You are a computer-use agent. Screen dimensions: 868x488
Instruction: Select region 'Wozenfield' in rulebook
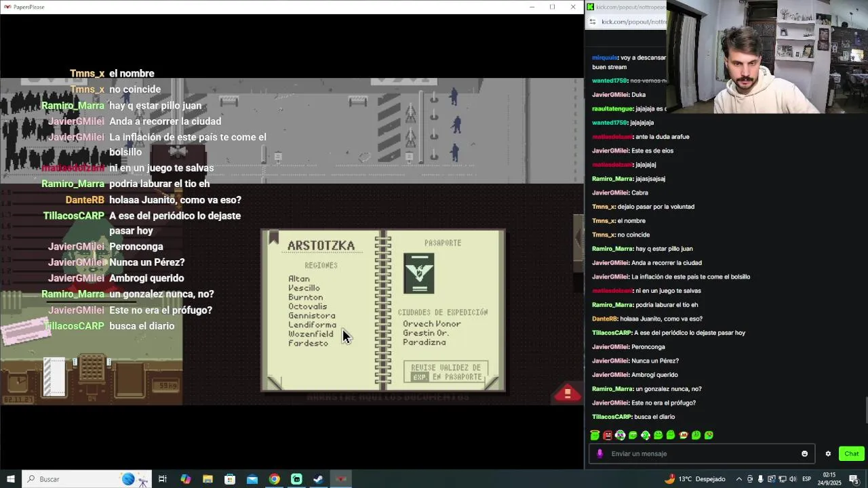311,333
